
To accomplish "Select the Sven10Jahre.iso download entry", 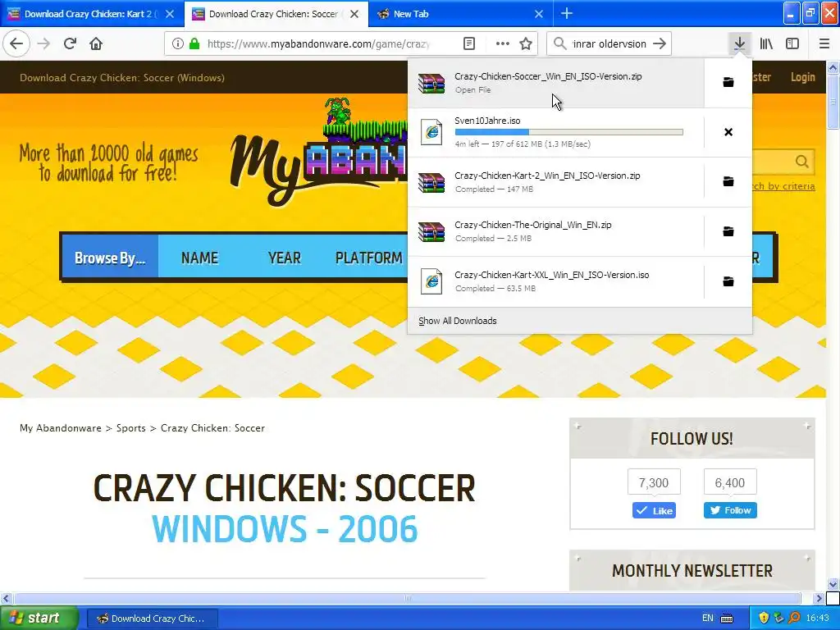I will coord(555,132).
